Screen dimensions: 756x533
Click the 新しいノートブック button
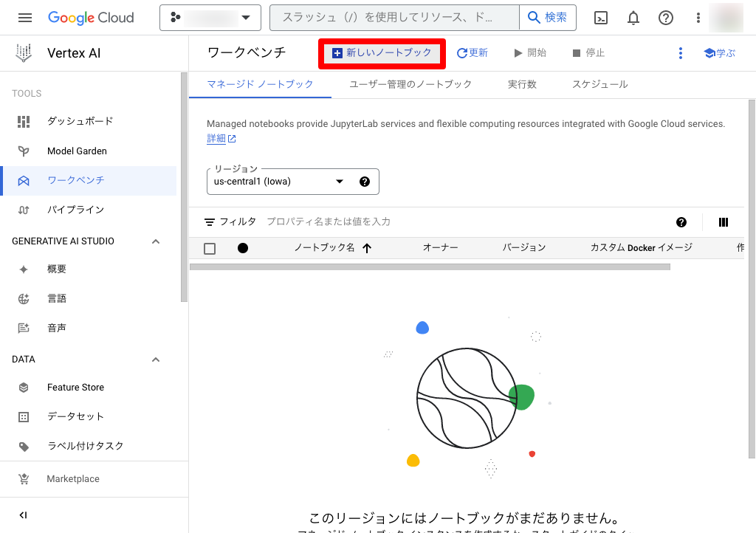[382, 53]
